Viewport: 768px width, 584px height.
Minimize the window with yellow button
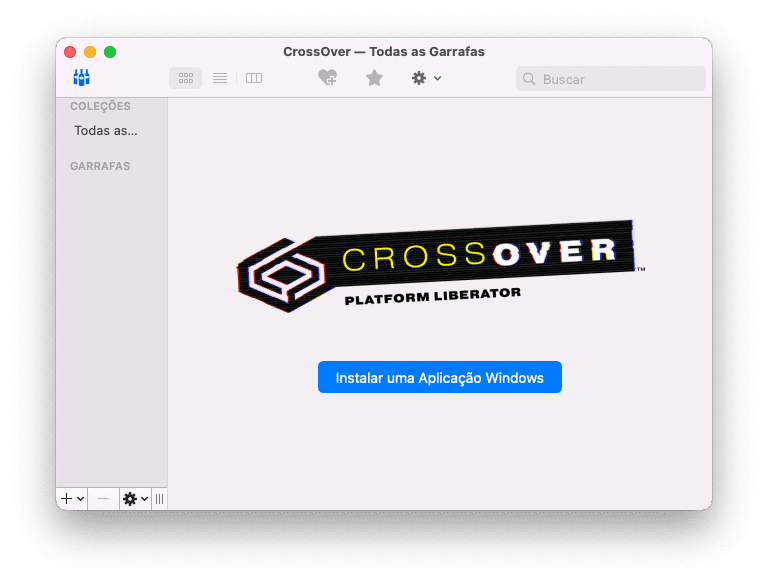pyautogui.click(x=90, y=52)
